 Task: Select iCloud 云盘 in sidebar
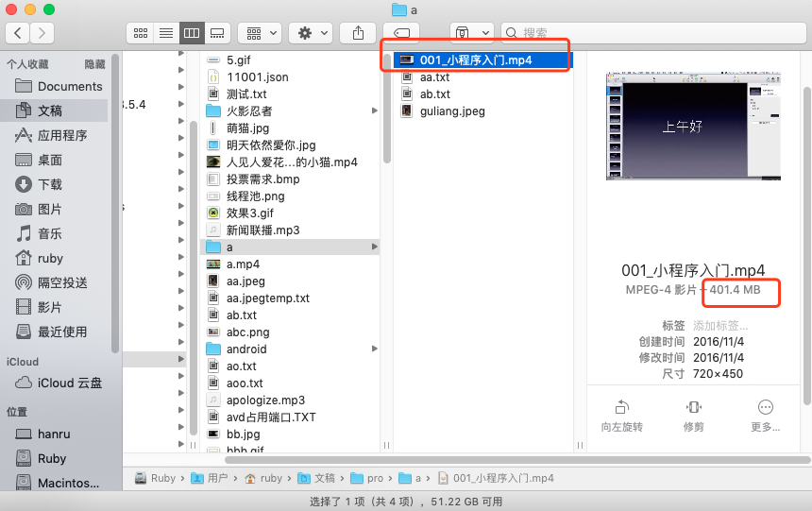pos(70,383)
